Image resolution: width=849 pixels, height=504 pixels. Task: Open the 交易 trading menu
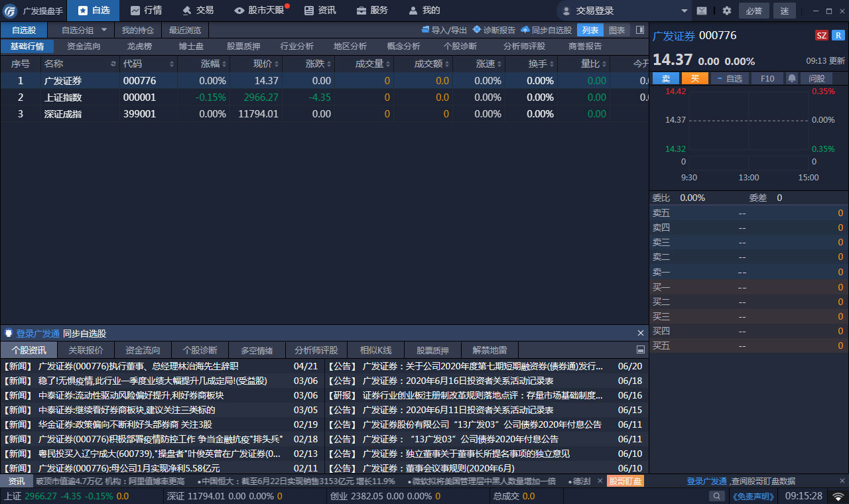[x=198, y=11]
